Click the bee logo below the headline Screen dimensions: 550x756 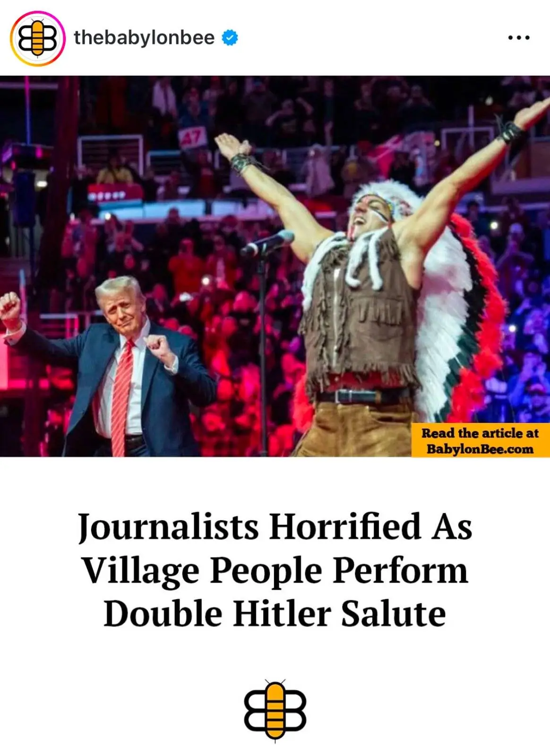coord(275,710)
